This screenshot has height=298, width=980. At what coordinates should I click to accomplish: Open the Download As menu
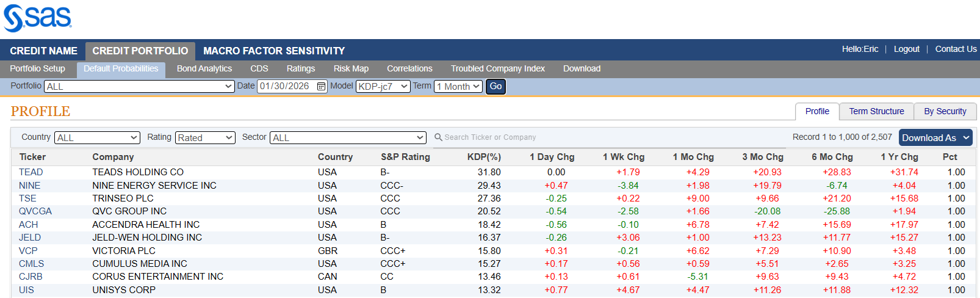click(935, 138)
